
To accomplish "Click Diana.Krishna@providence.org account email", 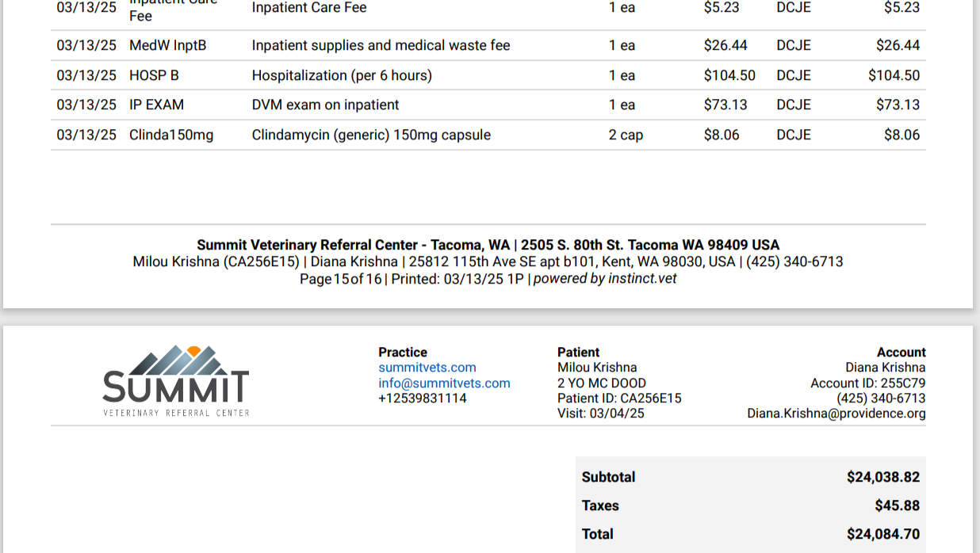I will click(x=836, y=414).
